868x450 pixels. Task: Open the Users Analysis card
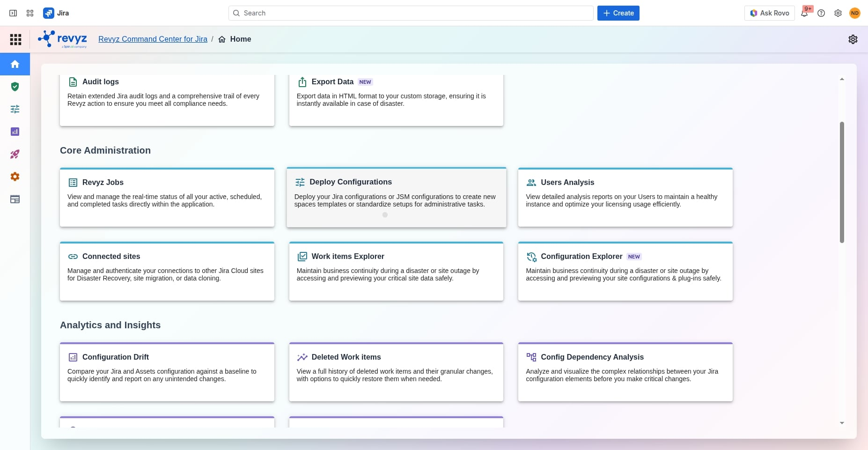[625, 198]
